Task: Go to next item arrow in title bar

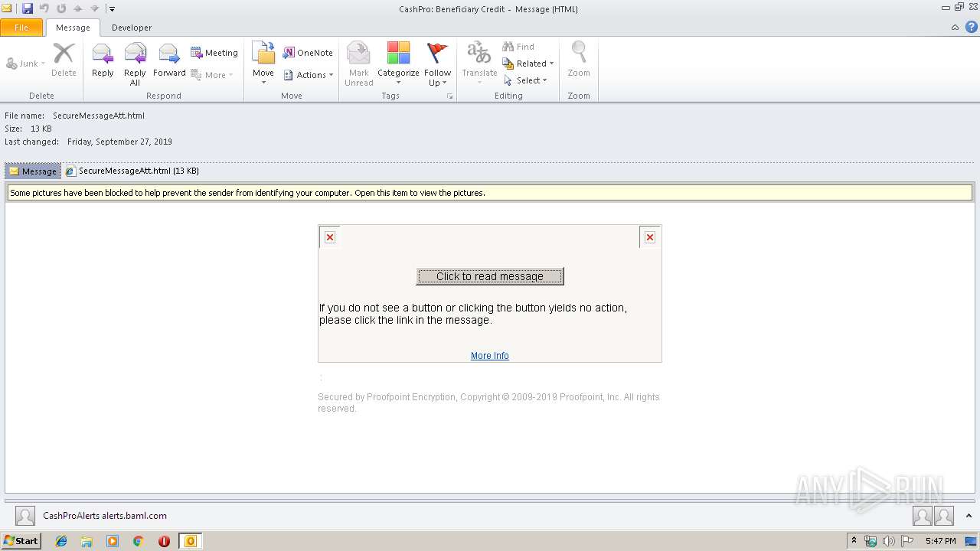Action: tap(95, 8)
